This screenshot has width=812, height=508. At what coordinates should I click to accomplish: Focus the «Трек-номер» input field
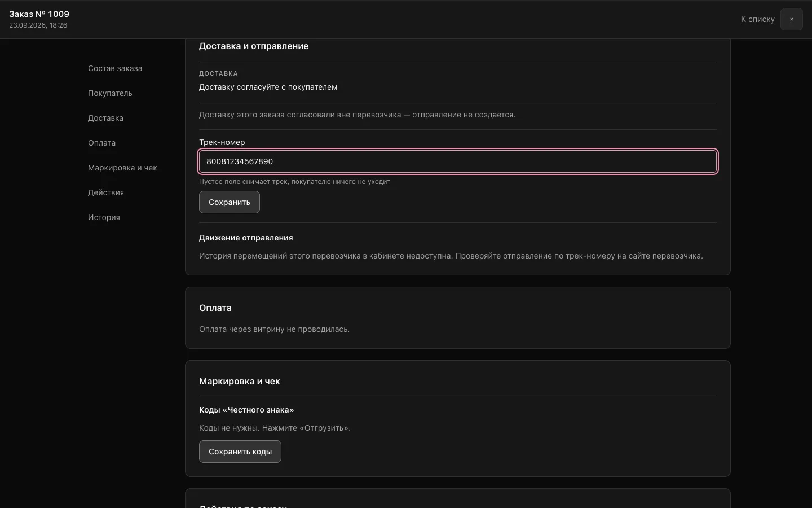pyautogui.click(x=458, y=161)
